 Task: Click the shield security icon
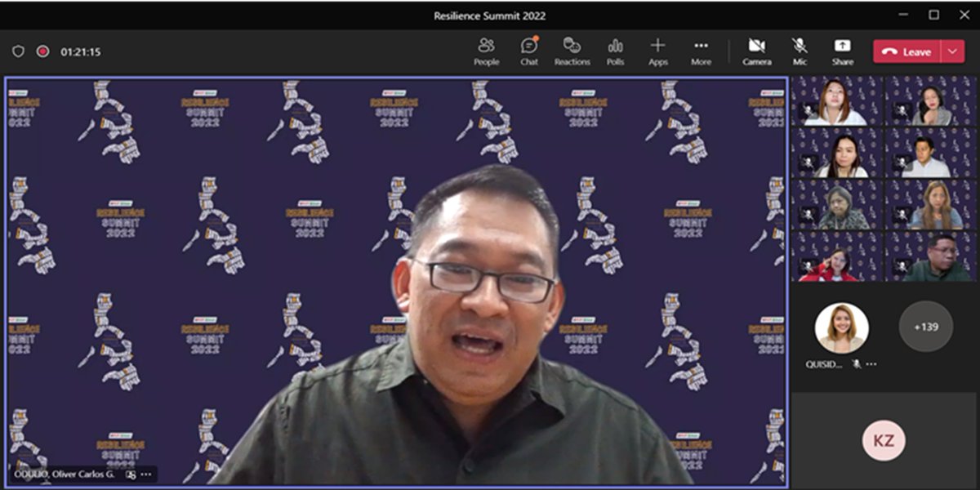(x=18, y=51)
